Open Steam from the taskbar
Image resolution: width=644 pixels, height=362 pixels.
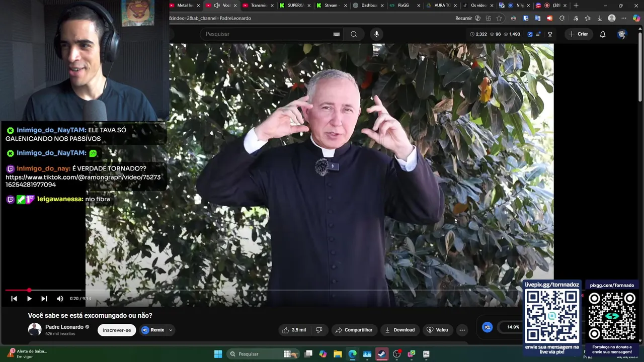pos(382,354)
